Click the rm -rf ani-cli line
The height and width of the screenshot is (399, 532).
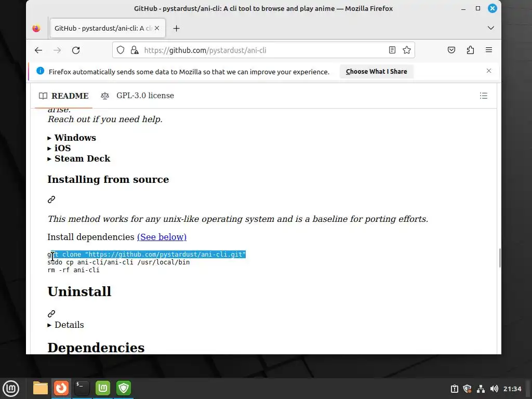[x=73, y=270]
